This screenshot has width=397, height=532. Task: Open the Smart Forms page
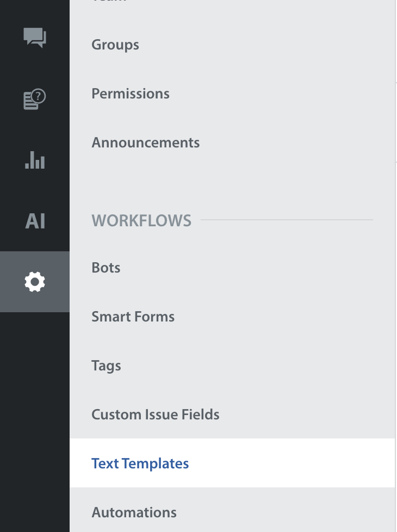coord(133,317)
